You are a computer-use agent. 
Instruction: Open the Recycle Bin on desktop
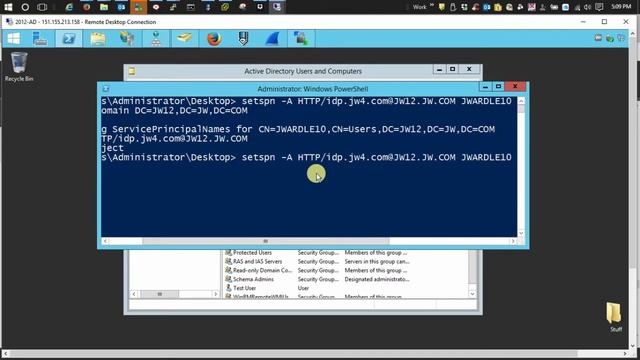click(19, 67)
